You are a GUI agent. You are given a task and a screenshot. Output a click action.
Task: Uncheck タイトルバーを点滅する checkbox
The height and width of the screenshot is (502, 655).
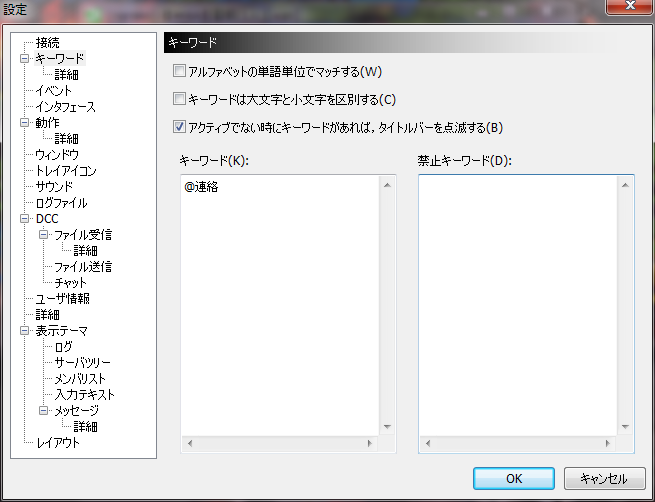pos(179,127)
